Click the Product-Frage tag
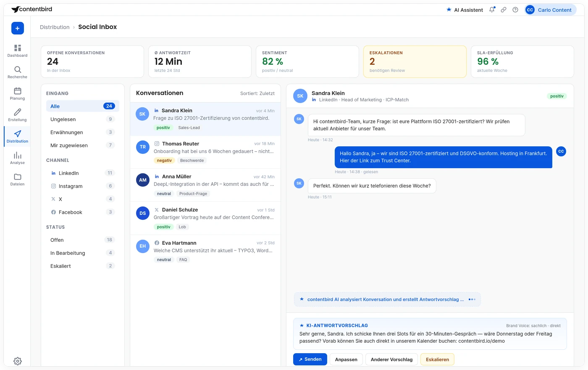This screenshot has height=370, width=588. tap(193, 193)
